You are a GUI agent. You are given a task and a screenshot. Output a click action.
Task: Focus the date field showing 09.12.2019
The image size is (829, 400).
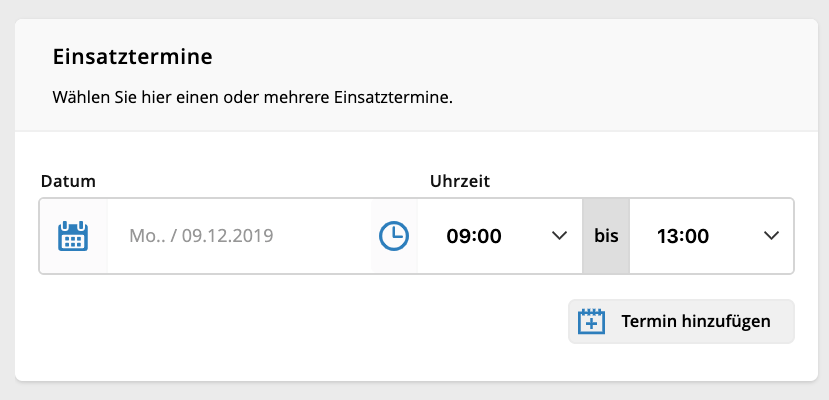click(x=239, y=236)
